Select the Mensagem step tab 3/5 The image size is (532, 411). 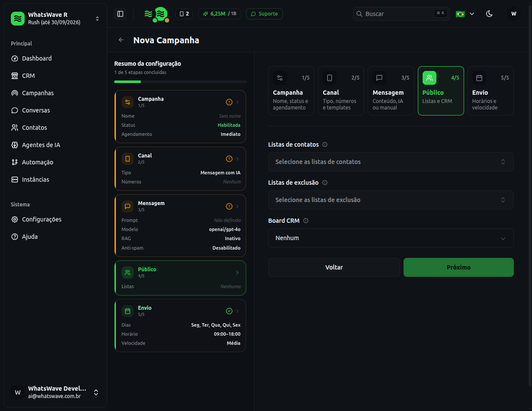pos(391,91)
